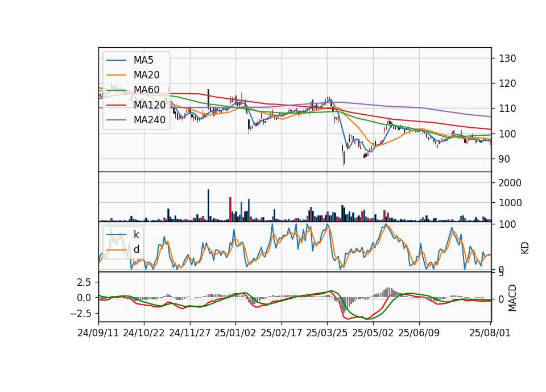Click the 25/01/02 date label
The image size is (546, 392).
click(235, 333)
